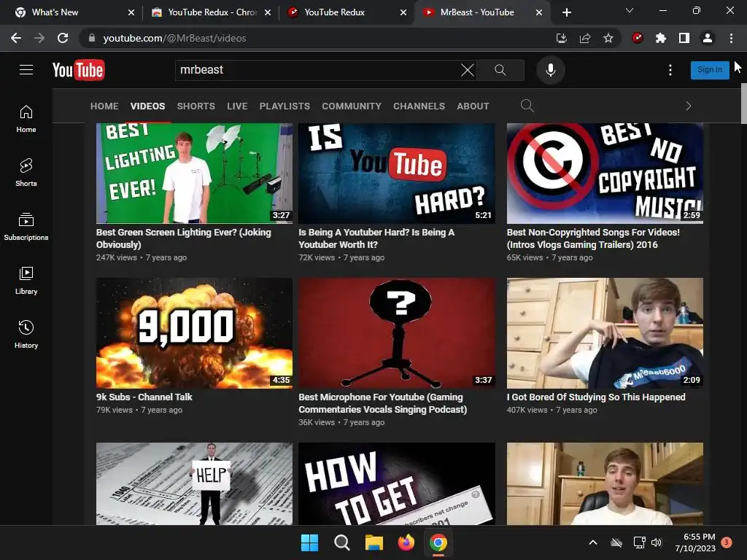The height and width of the screenshot is (560, 747).
Task: Open the ABOUT channel tab
Action: pyautogui.click(x=473, y=106)
